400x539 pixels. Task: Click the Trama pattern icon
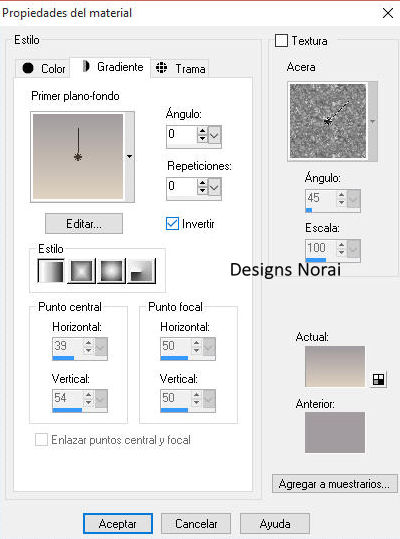162,68
